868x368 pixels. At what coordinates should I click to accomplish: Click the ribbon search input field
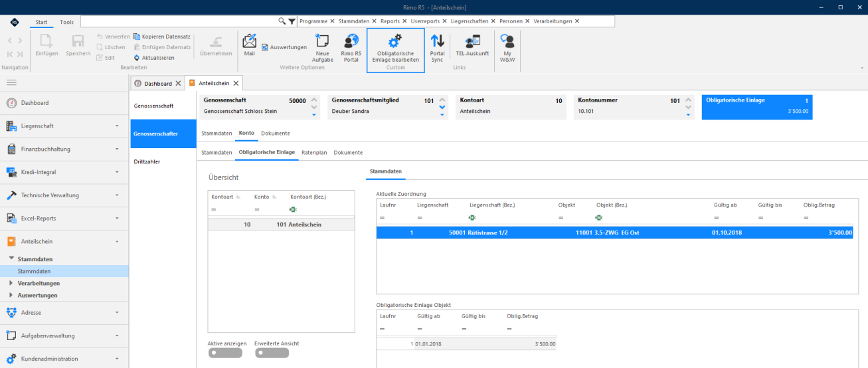point(179,21)
